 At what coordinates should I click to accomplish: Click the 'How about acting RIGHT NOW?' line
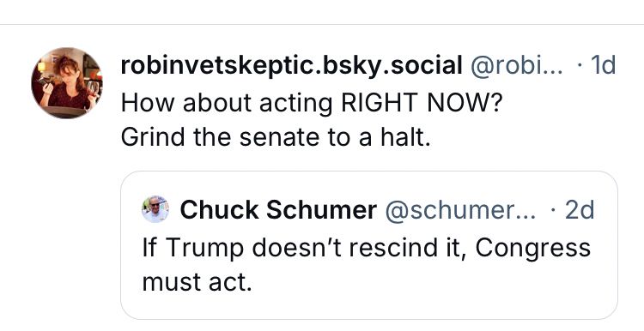click(312, 102)
